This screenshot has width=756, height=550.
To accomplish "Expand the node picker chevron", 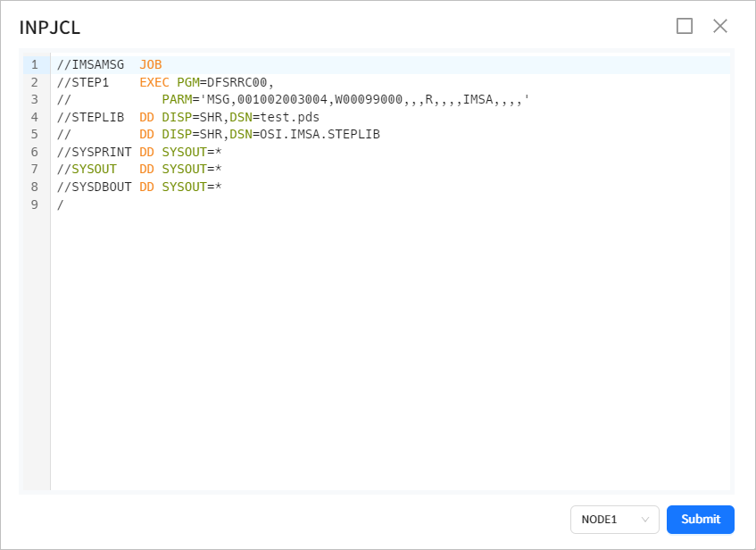I will (x=645, y=519).
